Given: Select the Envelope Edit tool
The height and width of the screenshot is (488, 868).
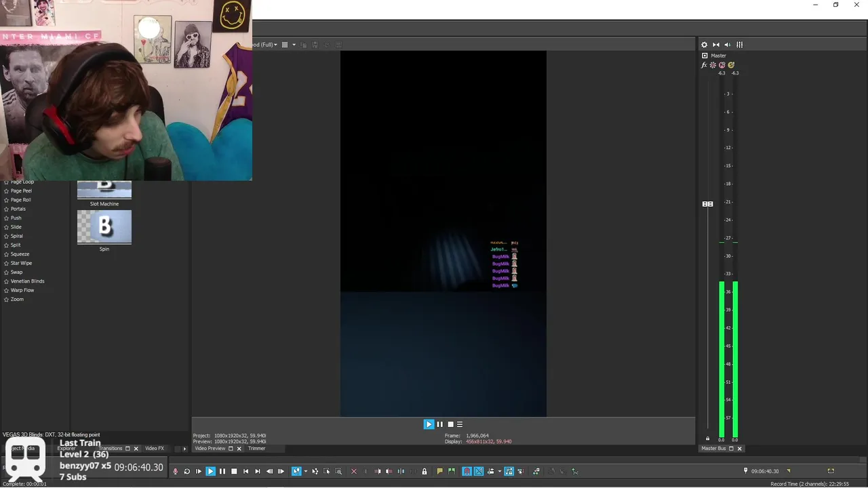Looking at the screenshot, I should (315, 471).
